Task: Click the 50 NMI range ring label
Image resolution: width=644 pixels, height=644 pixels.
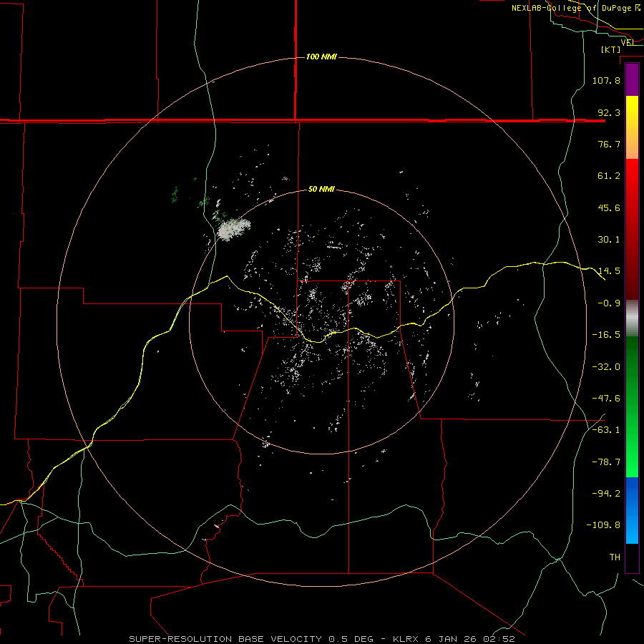Action: point(321,189)
